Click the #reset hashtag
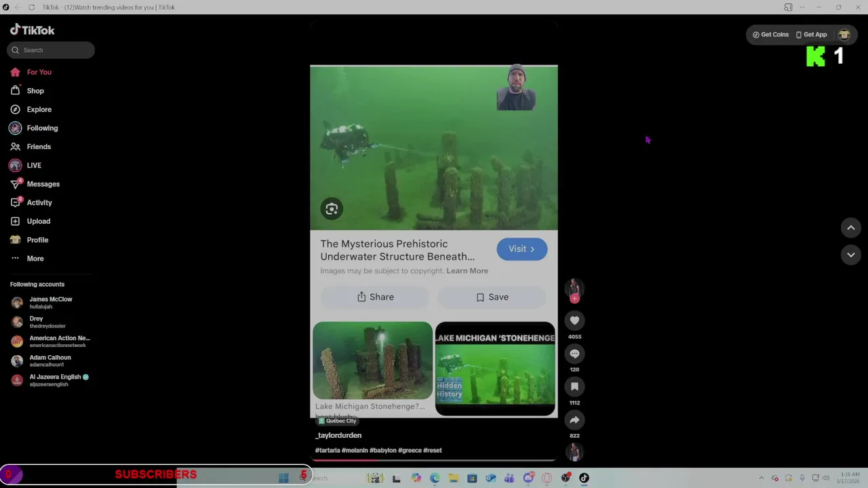The height and width of the screenshot is (488, 868). tap(433, 450)
